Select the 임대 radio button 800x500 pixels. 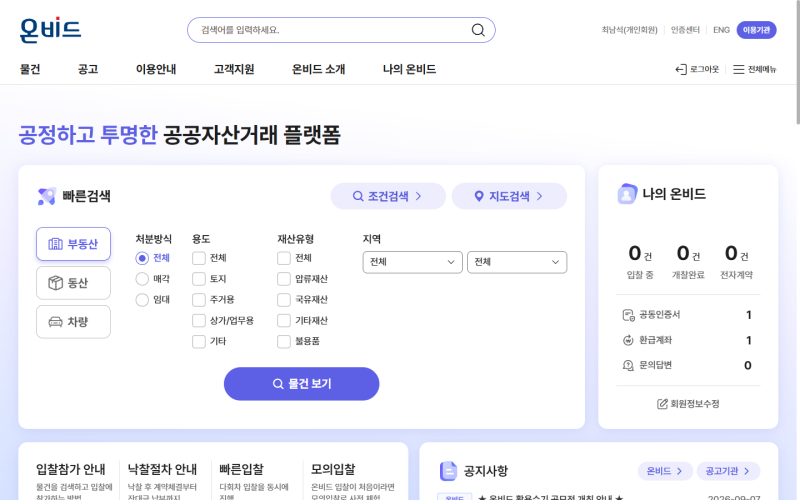tap(142, 300)
